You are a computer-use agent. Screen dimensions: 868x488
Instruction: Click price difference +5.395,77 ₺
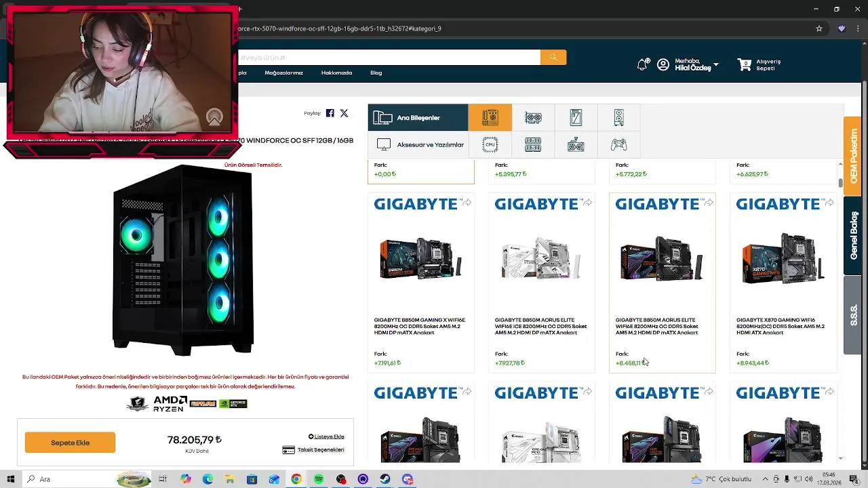click(x=511, y=174)
